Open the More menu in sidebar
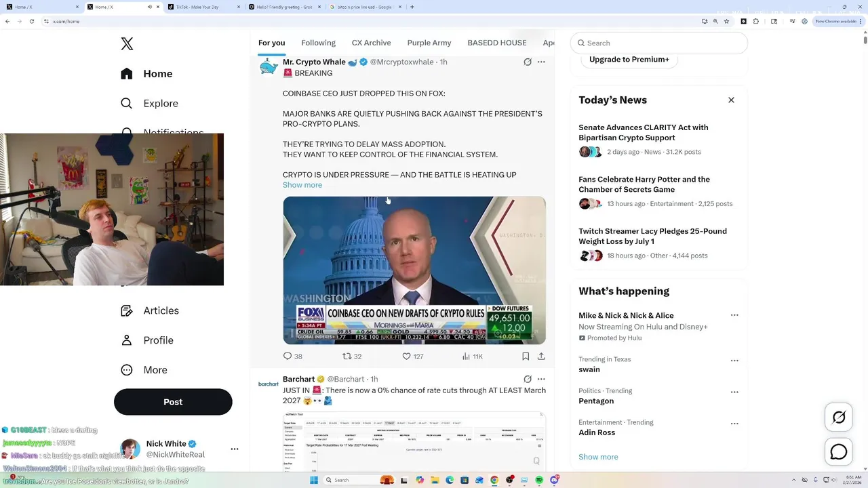Viewport: 868px width, 488px height. point(144,370)
